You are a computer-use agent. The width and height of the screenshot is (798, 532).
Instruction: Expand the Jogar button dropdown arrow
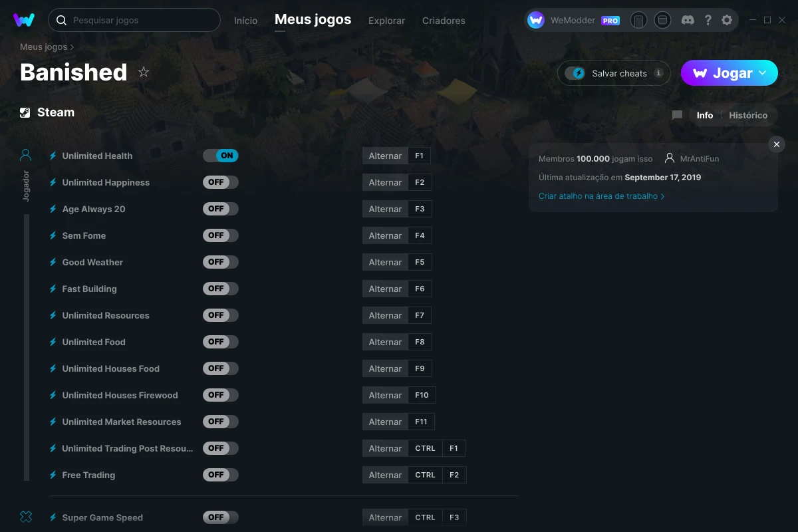tap(763, 73)
